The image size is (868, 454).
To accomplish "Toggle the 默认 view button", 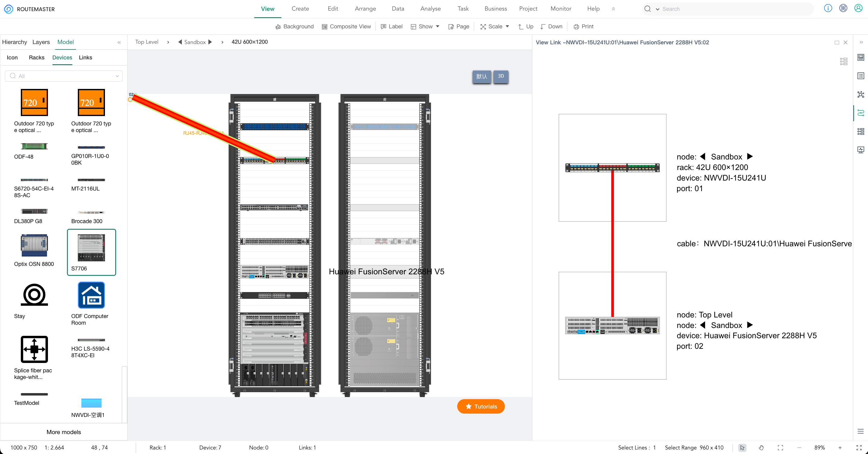I will (482, 77).
